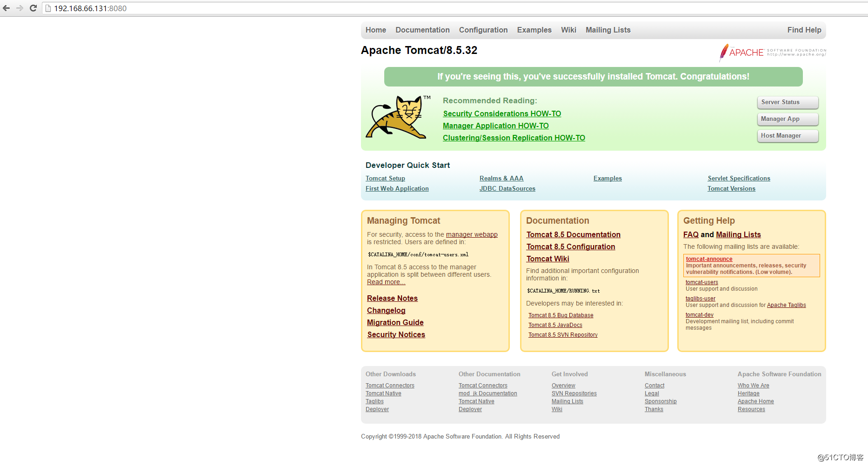The height and width of the screenshot is (466, 868).
Task: Open the Examples link under Developer Quick Start
Action: coord(608,179)
